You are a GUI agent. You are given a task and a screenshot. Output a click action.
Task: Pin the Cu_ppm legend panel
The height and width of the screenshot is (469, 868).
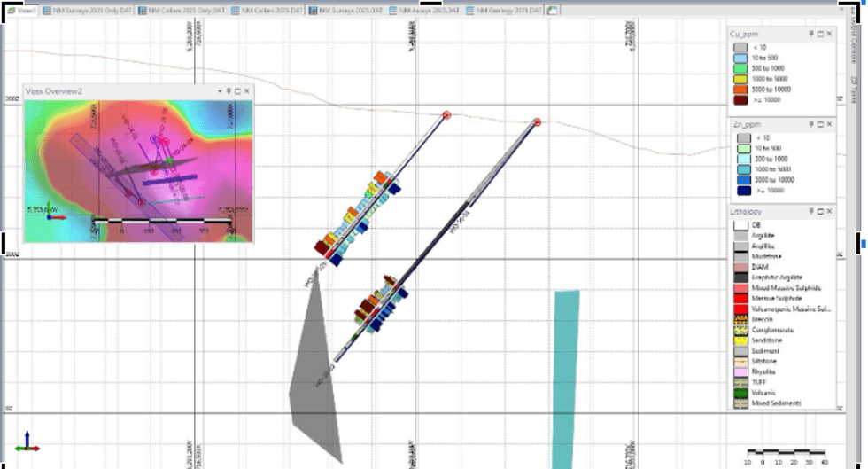pos(811,34)
